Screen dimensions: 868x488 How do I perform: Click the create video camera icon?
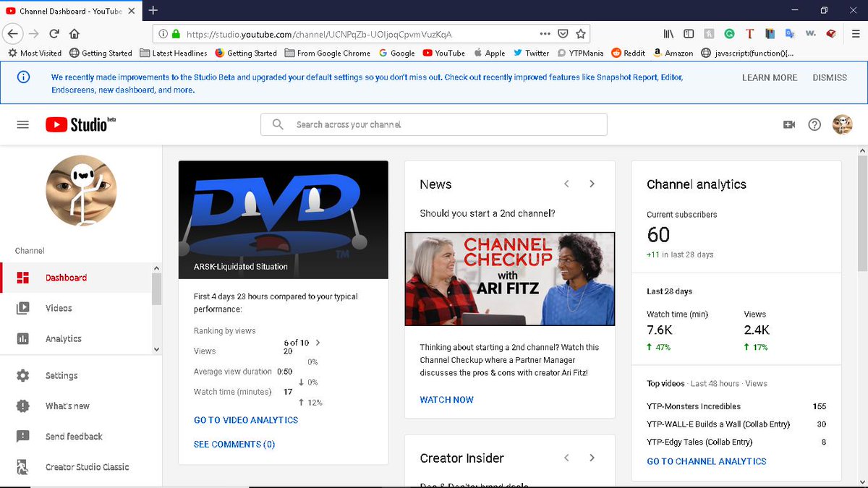pos(789,124)
